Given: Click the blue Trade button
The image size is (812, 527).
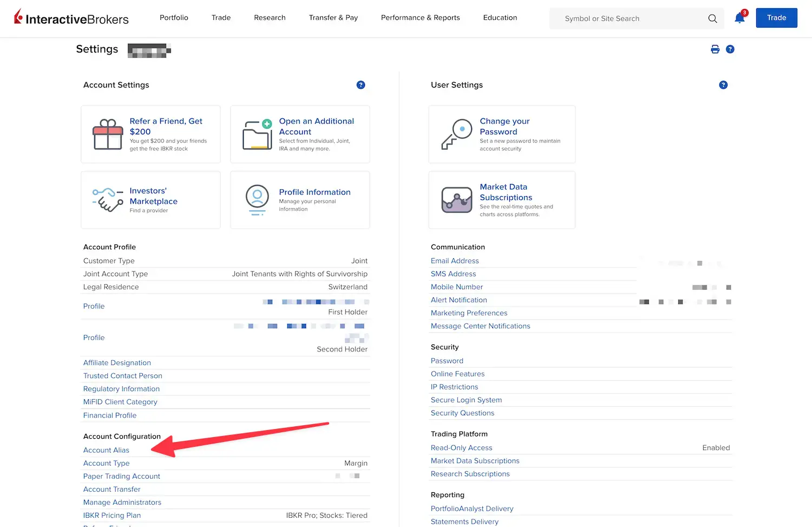Looking at the screenshot, I should click(776, 18).
